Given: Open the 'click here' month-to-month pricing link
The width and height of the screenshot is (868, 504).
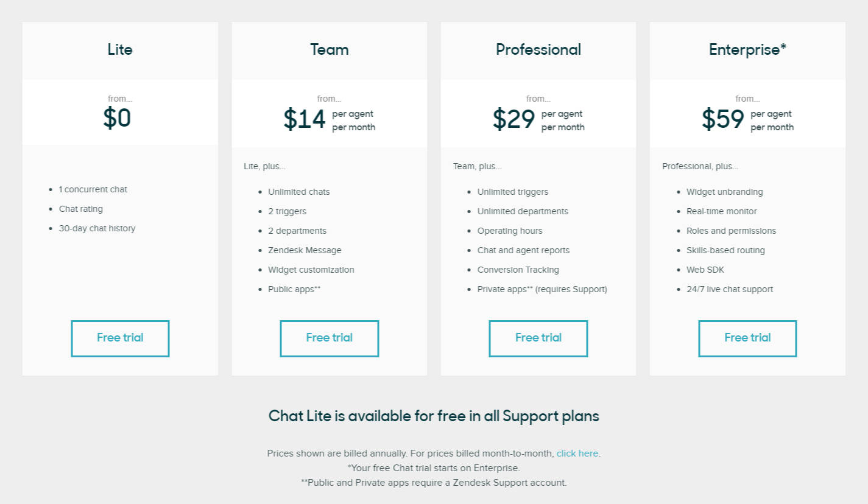Looking at the screenshot, I should pyautogui.click(x=577, y=453).
